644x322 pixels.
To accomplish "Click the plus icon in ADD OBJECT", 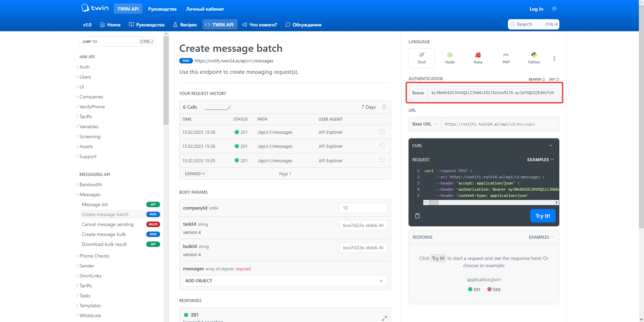I will (x=381, y=281).
